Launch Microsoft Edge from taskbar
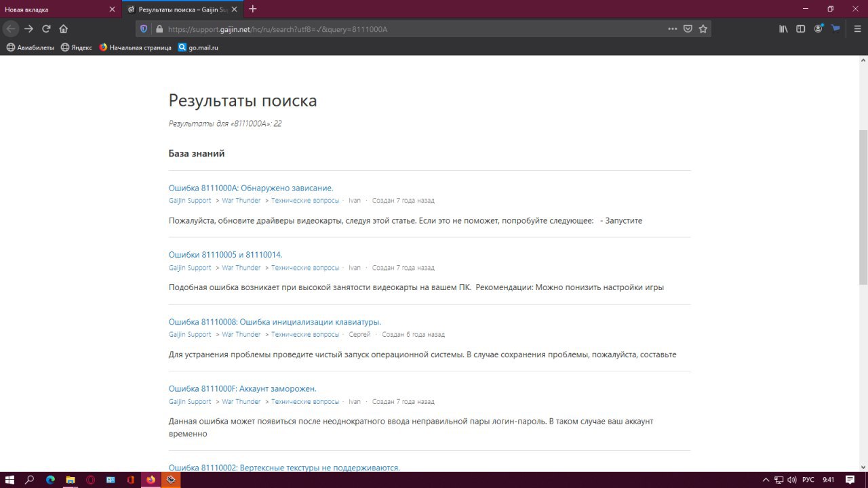Screen dimensions: 868x488 [50, 480]
